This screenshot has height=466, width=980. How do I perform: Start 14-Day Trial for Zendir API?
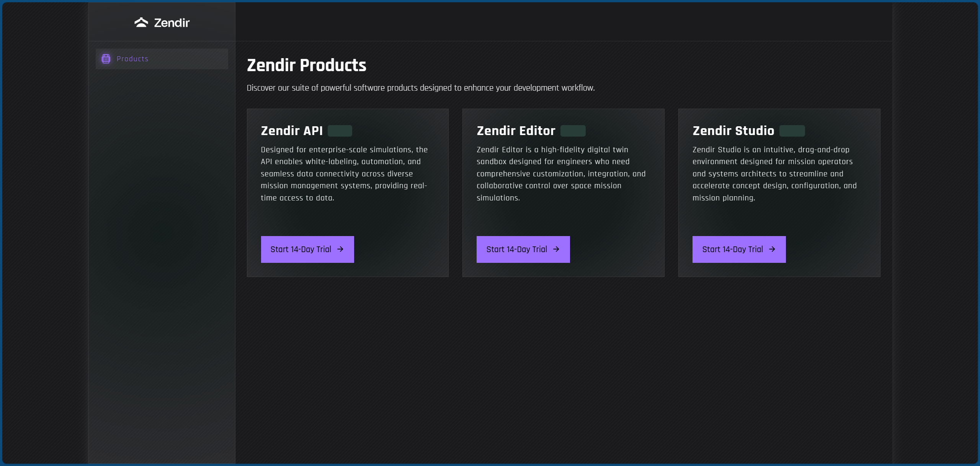pos(301,249)
